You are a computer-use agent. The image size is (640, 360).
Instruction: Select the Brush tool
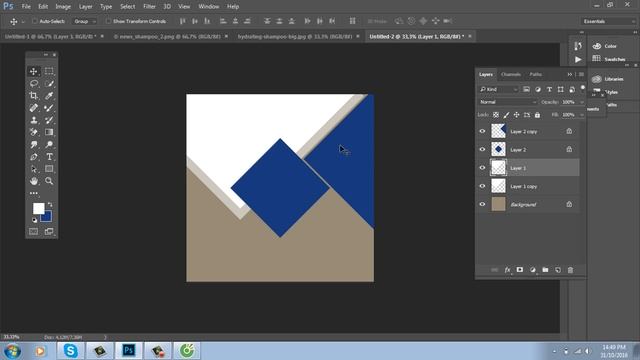[49, 108]
